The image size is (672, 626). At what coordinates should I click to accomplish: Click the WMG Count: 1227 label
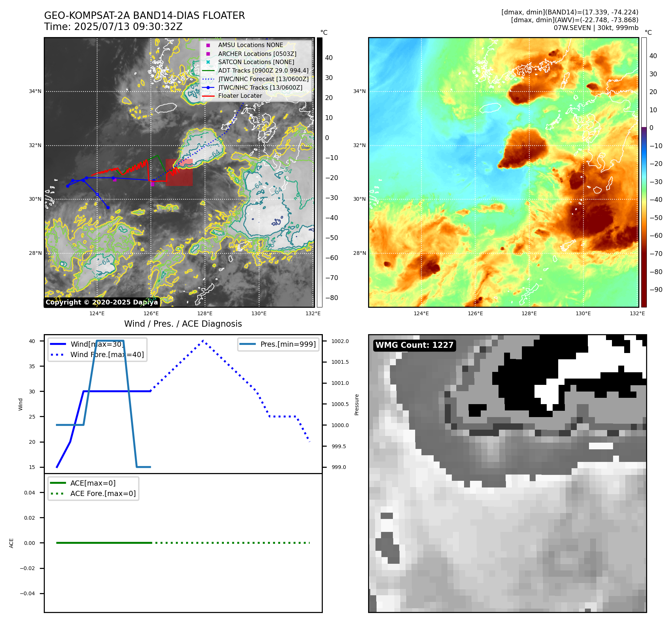(x=414, y=345)
